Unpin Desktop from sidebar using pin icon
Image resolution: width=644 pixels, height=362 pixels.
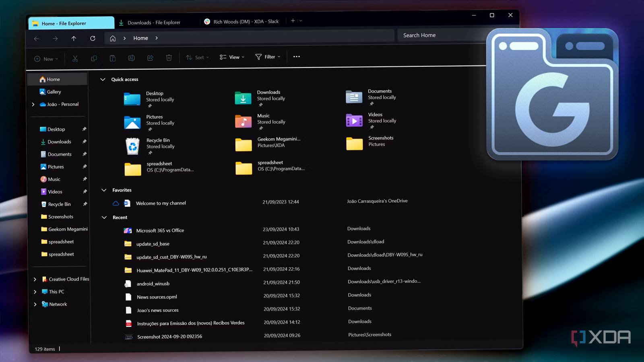click(85, 129)
